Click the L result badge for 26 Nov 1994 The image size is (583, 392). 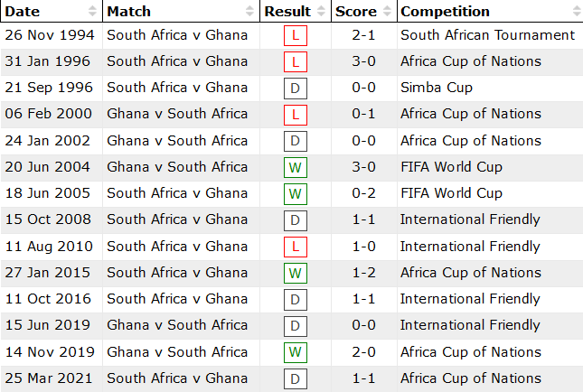coord(295,36)
